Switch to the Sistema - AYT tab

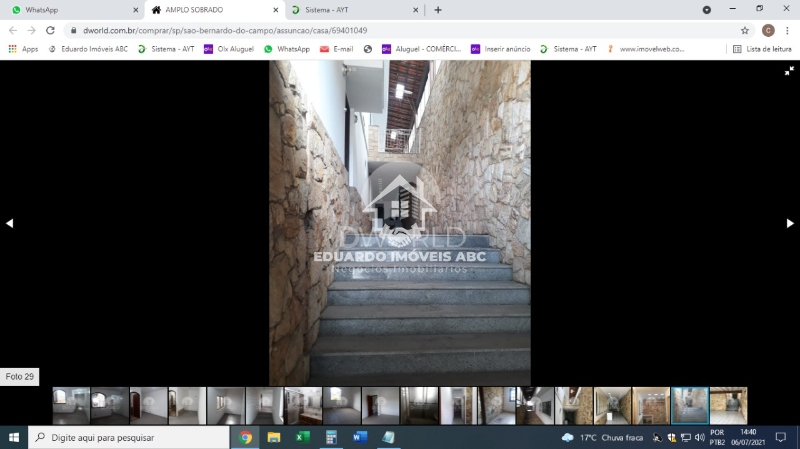352,10
